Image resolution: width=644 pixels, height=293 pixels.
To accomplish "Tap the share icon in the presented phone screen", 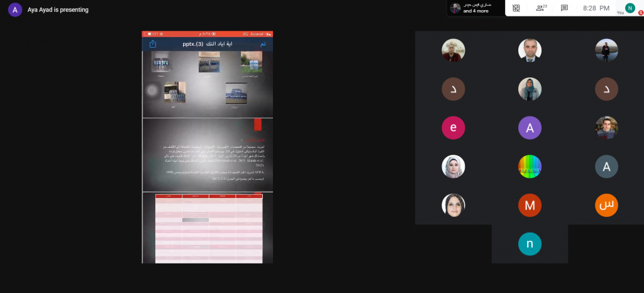I will coord(153,44).
